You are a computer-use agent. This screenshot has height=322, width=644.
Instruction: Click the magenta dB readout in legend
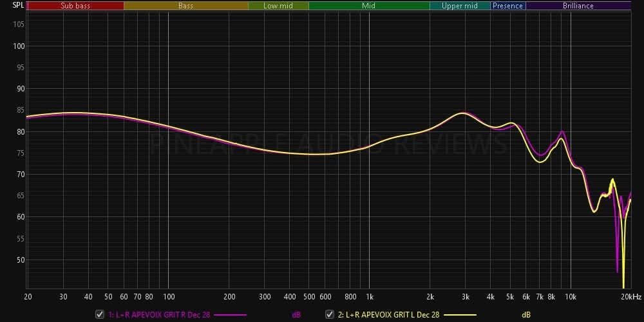point(296,314)
